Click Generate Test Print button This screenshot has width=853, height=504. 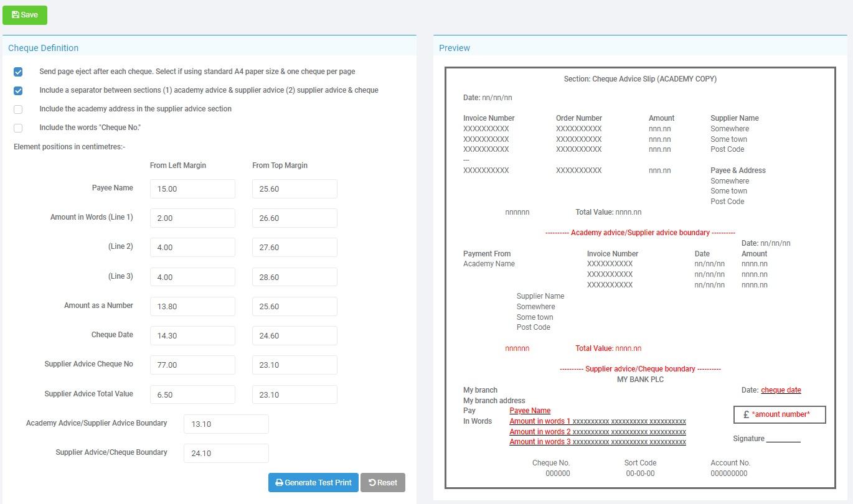[313, 483]
